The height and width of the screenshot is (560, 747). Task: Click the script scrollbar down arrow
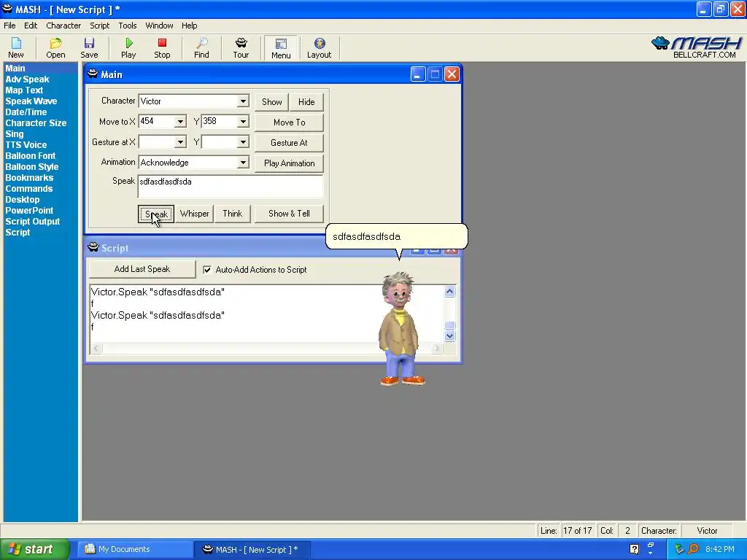(449, 336)
